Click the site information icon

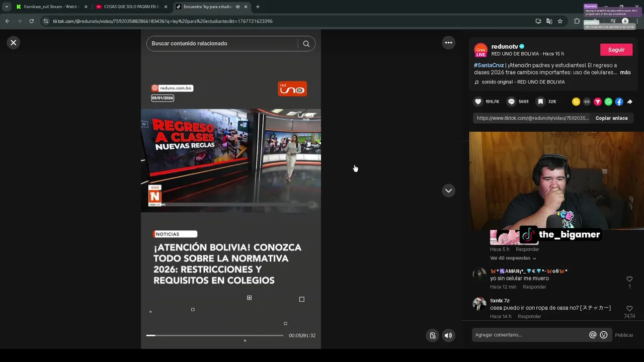[46, 21]
